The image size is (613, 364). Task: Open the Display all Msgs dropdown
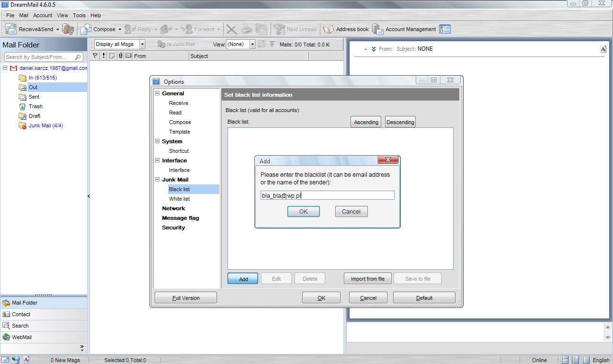[142, 44]
